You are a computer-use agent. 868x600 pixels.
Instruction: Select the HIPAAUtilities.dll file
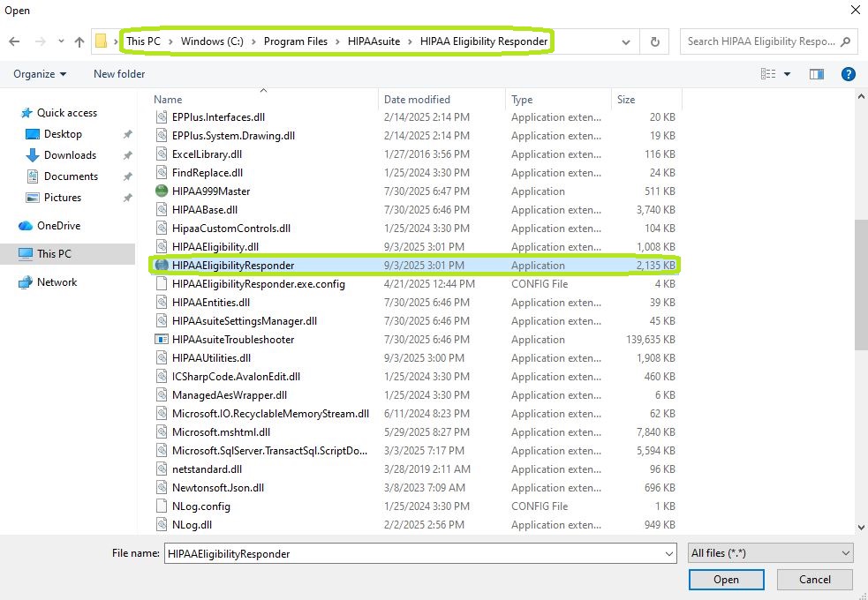point(211,358)
